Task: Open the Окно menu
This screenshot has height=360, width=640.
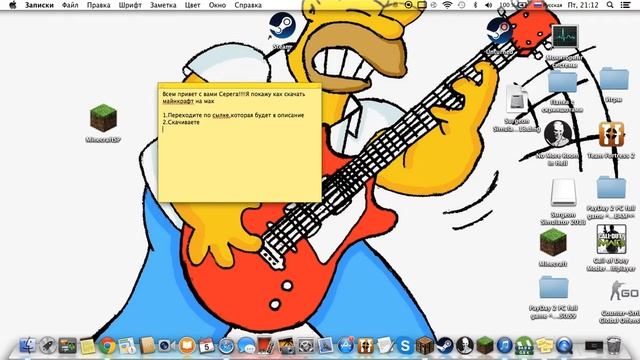Action: coord(217,5)
